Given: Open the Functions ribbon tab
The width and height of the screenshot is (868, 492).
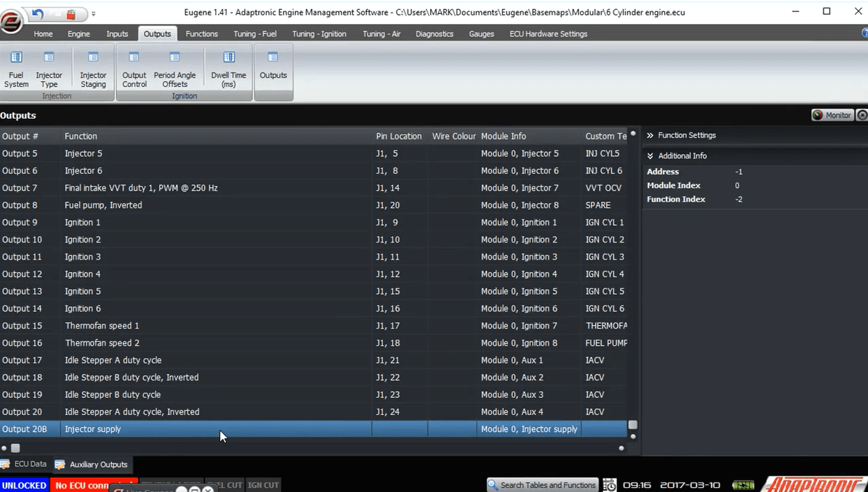Looking at the screenshot, I should coord(202,34).
